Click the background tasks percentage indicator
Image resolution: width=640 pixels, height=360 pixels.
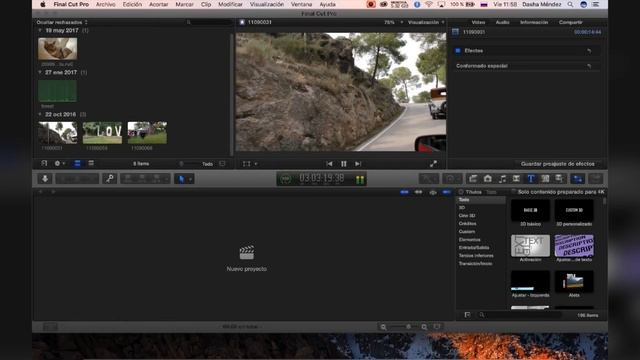(286, 179)
